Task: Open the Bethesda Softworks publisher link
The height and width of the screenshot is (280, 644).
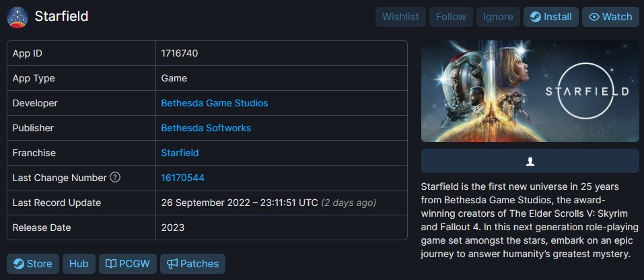Action: pos(205,128)
